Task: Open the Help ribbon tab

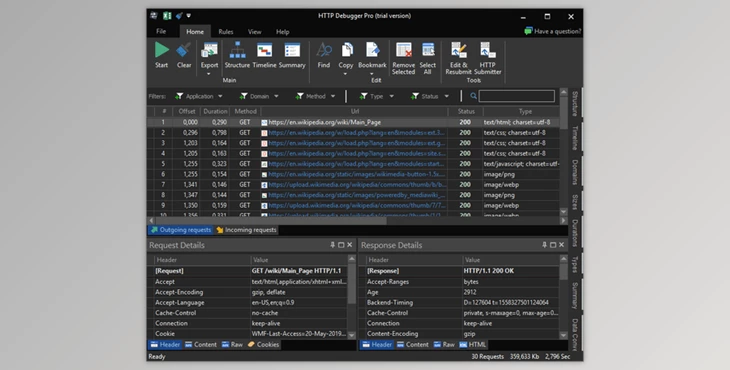Action: pyautogui.click(x=283, y=32)
